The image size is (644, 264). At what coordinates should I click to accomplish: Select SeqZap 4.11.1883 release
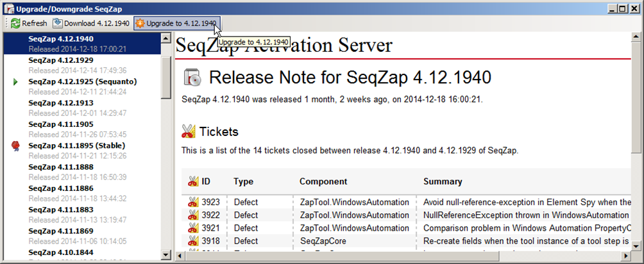point(82,214)
